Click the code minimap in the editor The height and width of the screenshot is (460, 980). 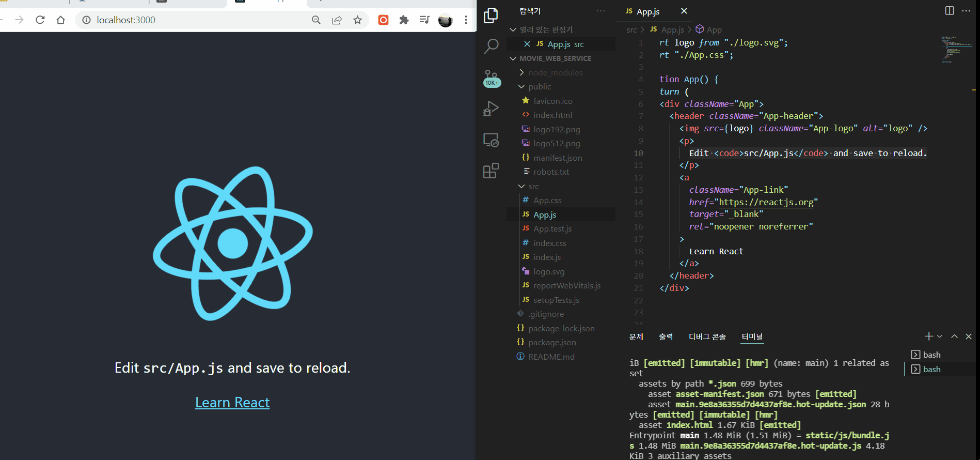click(x=956, y=49)
